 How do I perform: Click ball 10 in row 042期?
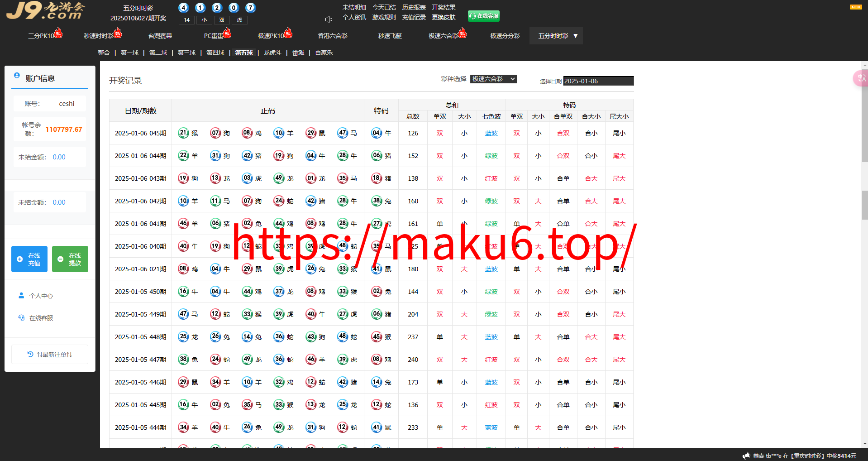tap(183, 201)
